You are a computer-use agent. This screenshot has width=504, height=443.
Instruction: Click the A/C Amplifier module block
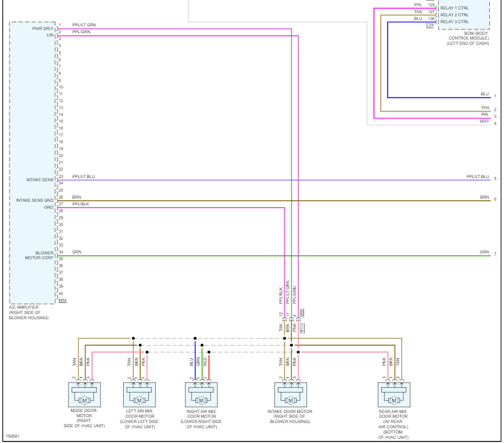pos(32,163)
